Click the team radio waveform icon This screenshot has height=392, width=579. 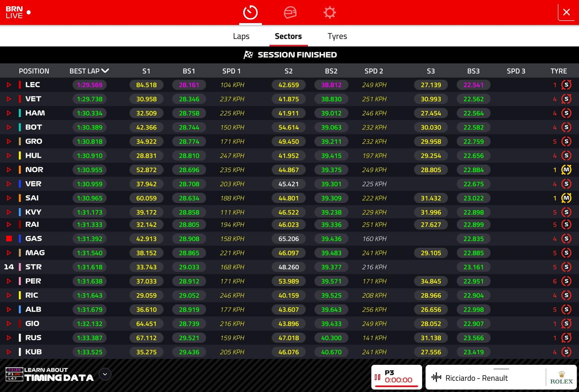[x=436, y=377]
